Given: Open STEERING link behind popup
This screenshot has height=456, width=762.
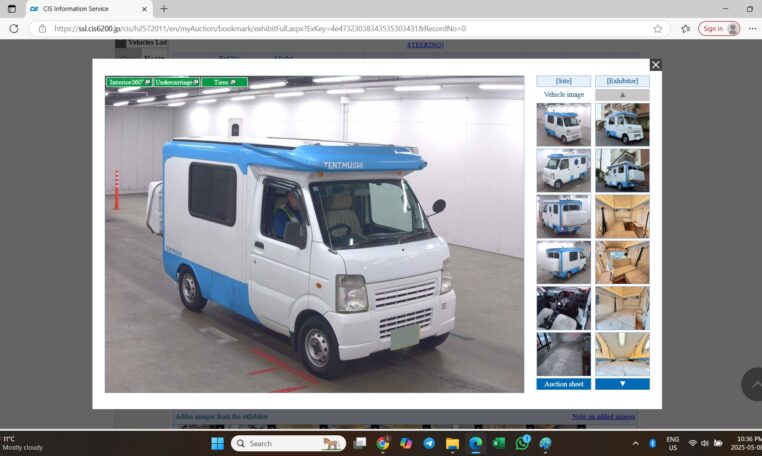Looking at the screenshot, I should [425, 45].
